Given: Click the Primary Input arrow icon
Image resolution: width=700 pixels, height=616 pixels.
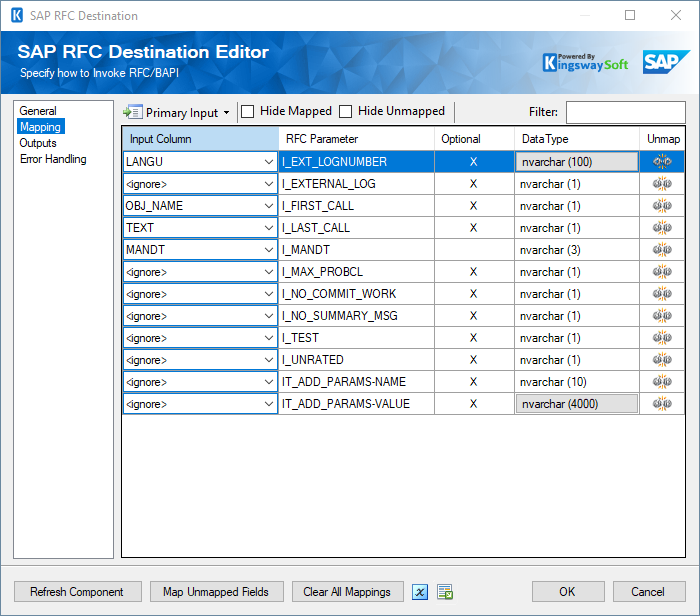Looking at the screenshot, I should [133, 112].
